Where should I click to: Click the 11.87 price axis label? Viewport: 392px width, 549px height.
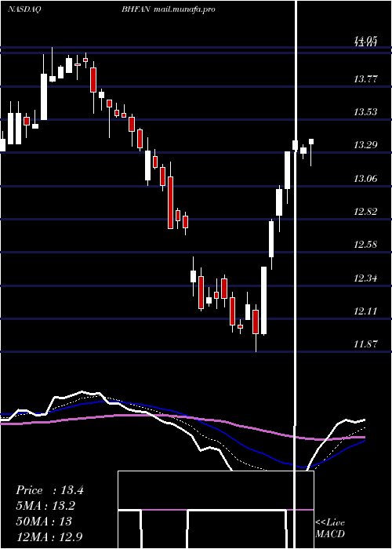[365, 344]
